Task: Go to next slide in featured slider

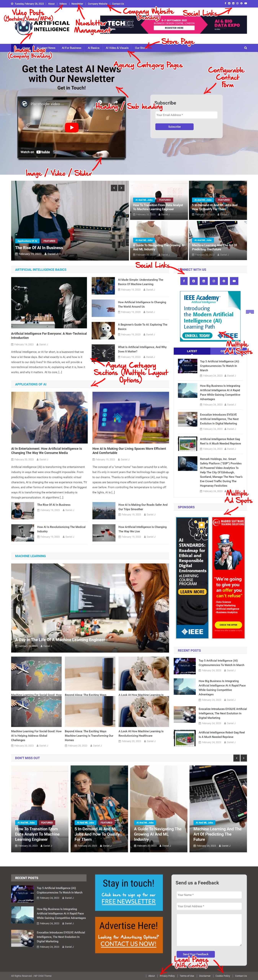Action: [121, 188]
